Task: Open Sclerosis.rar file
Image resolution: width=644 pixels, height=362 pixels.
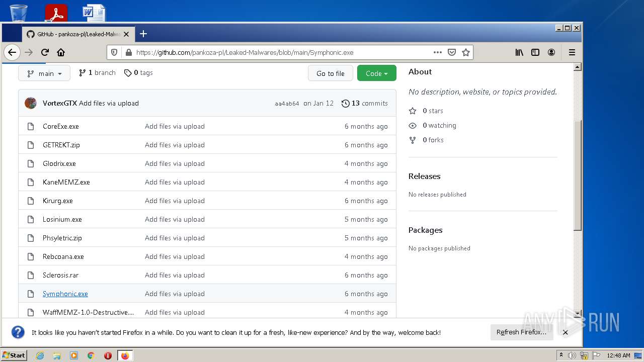Action: coord(60,275)
